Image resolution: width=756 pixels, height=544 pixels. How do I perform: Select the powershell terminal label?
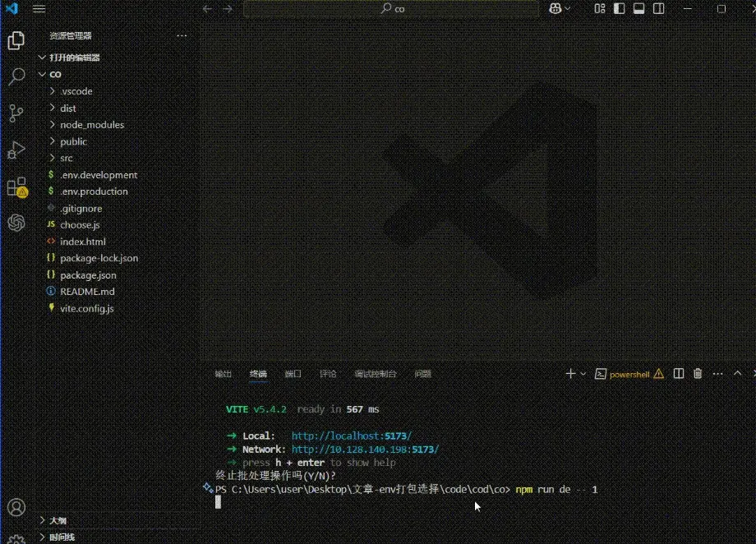(x=629, y=374)
